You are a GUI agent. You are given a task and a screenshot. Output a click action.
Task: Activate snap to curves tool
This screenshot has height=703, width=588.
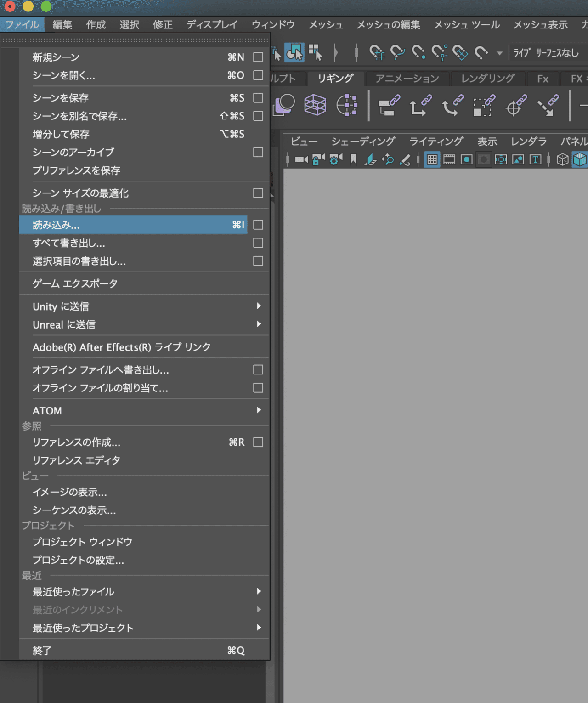[x=397, y=53]
